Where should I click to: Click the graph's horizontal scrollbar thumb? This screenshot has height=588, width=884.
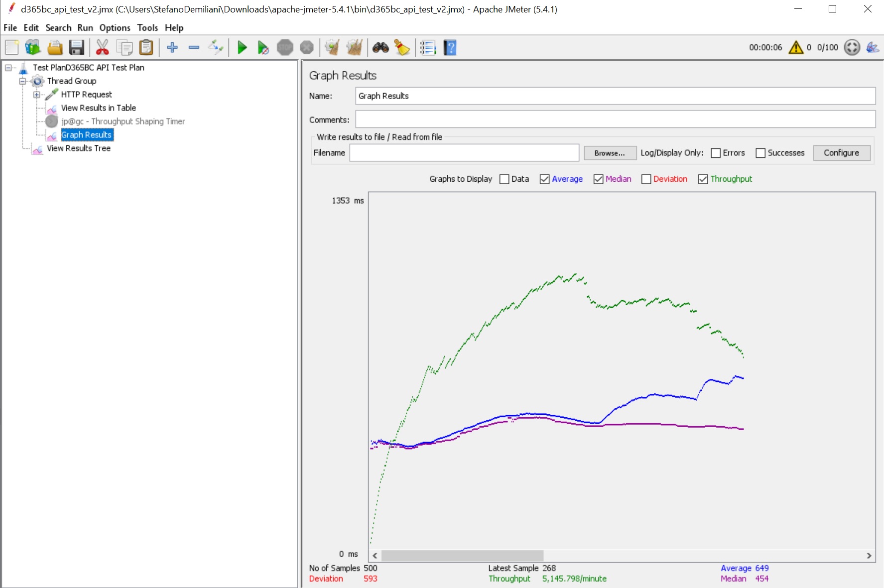[x=462, y=556]
